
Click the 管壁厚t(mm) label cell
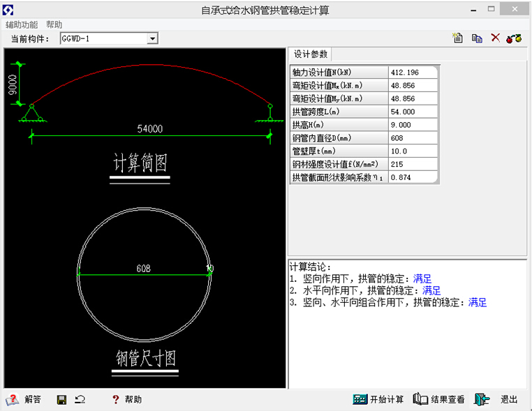(x=339, y=151)
